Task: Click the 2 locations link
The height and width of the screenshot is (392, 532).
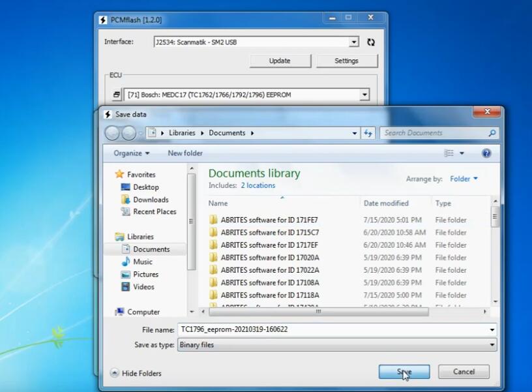Action: tap(258, 186)
